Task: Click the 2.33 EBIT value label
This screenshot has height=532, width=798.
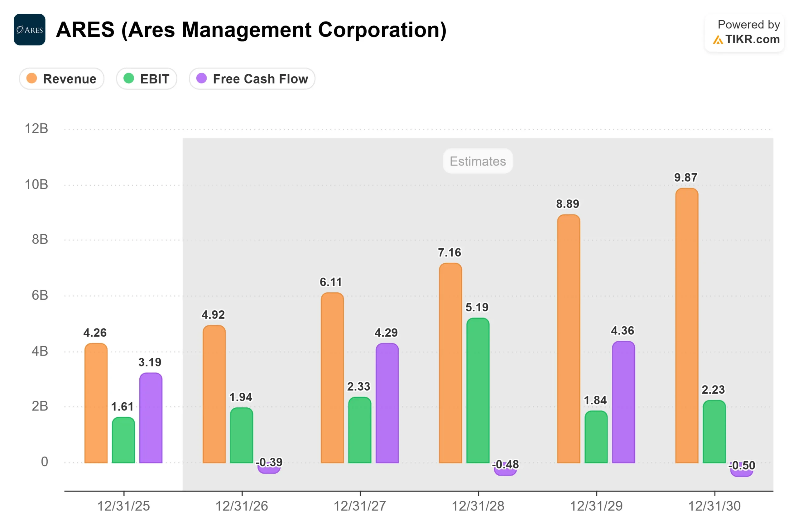Action: 358,386
